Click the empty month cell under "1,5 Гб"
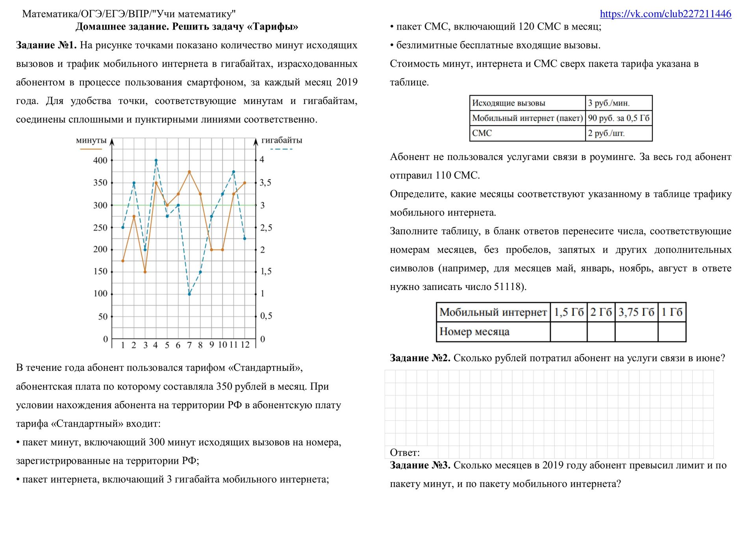Viewport: 756px width, 535px height. coord(569,332)
